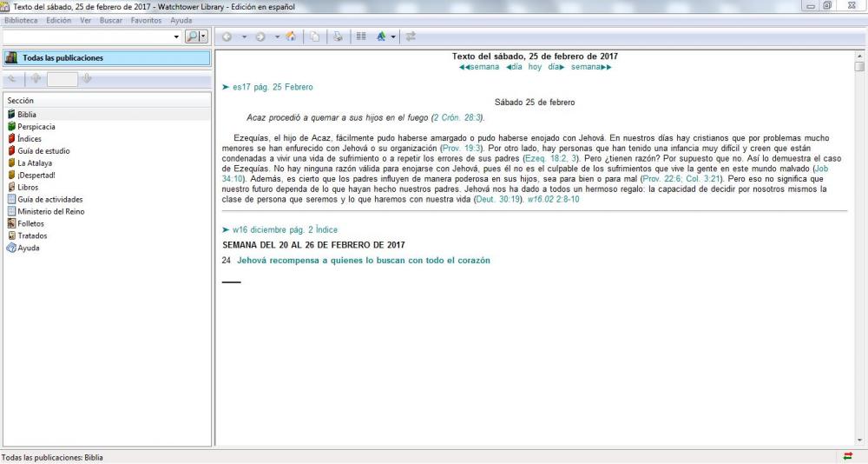Open the 2 Crón. 28:3 scripture link
This screenshot has width=868, height=464.
point(457,117)
